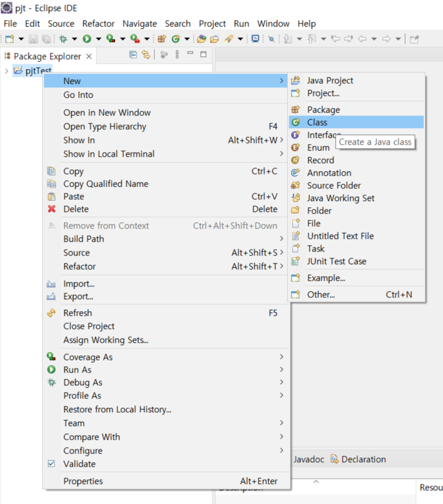The image size is (443, 504).
Task: Select Package in the New submenu
Action: pyautogui.click(x=356, y=110)
